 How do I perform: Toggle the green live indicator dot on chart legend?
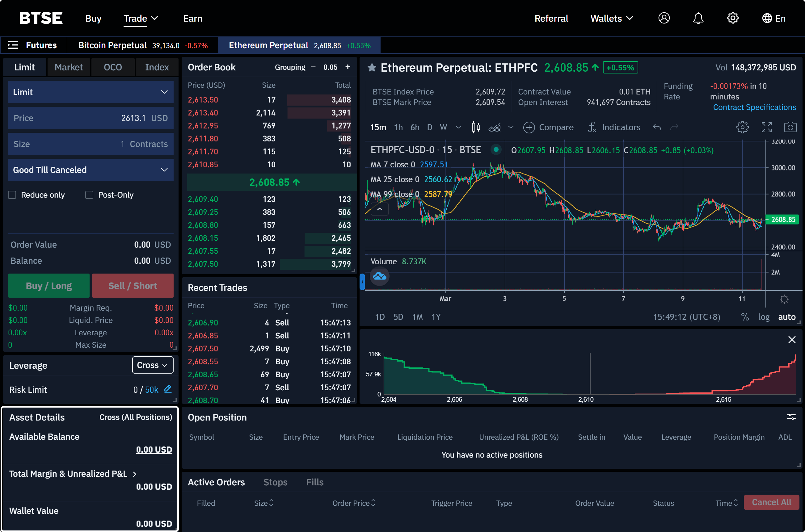point(496,150)
